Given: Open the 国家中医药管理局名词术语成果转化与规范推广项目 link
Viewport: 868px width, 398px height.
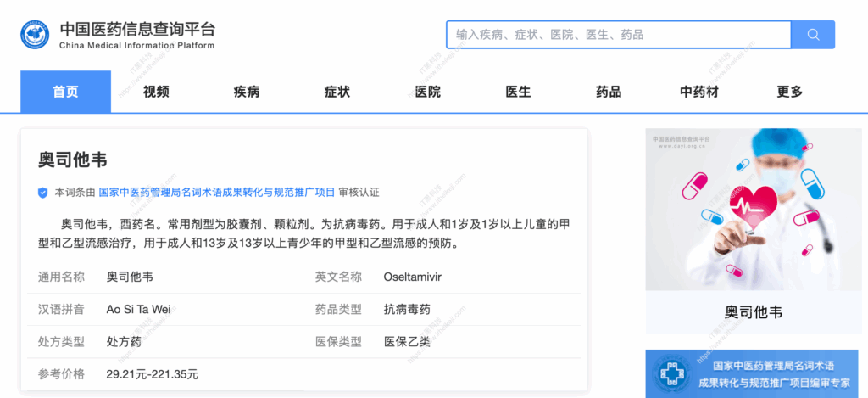Looking at the screenshot, I should pos(217,193).
